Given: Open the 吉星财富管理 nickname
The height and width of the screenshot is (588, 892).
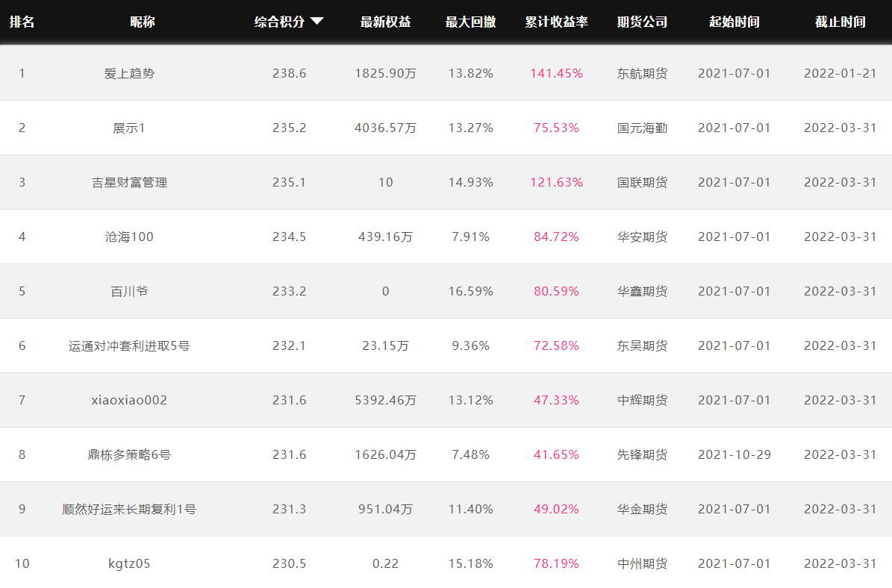Looking at the screenshot, I should (129, 183).
